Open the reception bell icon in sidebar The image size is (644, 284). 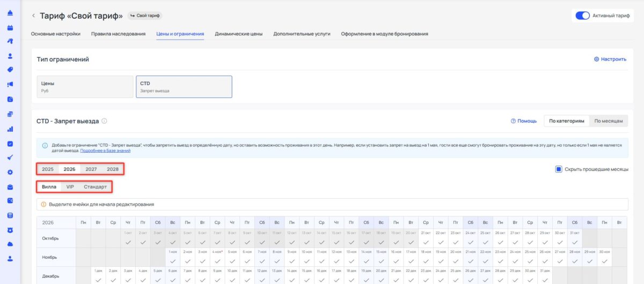10,12
